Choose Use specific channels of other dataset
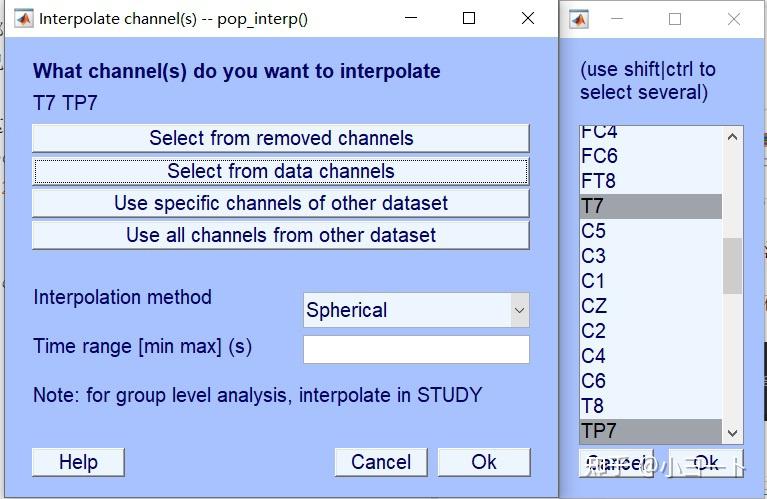Screen dimensions: 767x499 tap(280, 203)
